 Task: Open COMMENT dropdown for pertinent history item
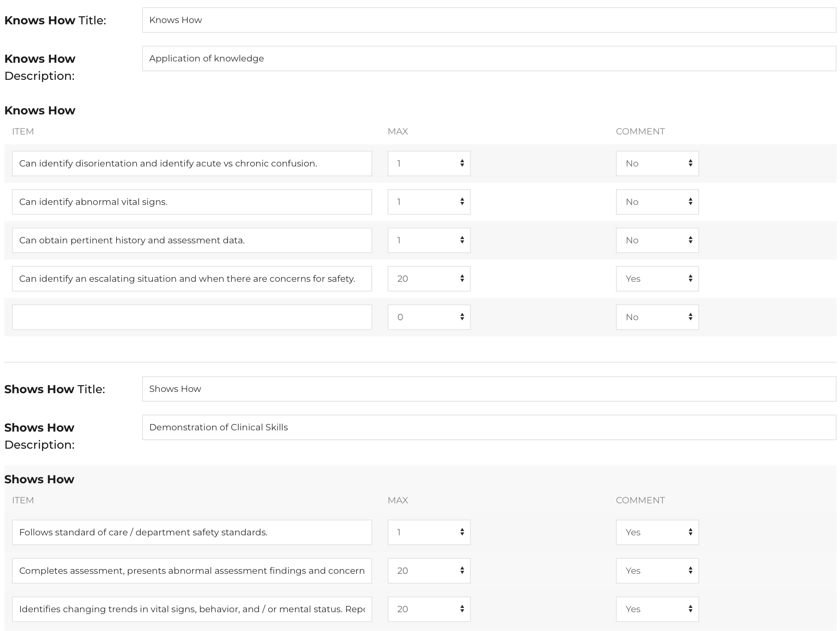[657, 240]
